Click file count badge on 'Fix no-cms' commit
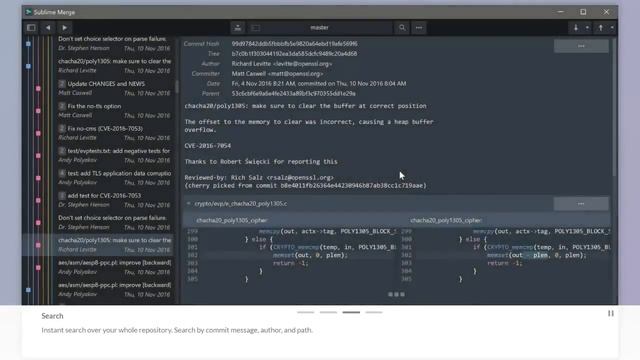 [x=62, y=129]
